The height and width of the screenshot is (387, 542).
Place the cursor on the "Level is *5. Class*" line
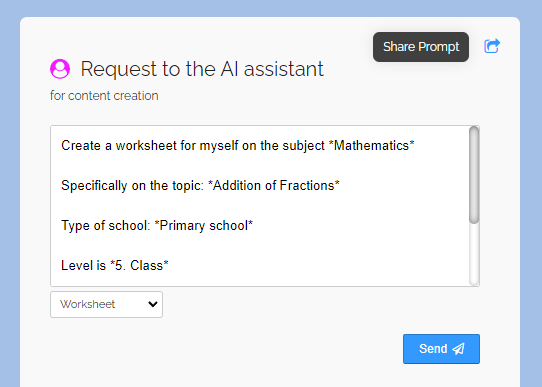coord(115,266)
